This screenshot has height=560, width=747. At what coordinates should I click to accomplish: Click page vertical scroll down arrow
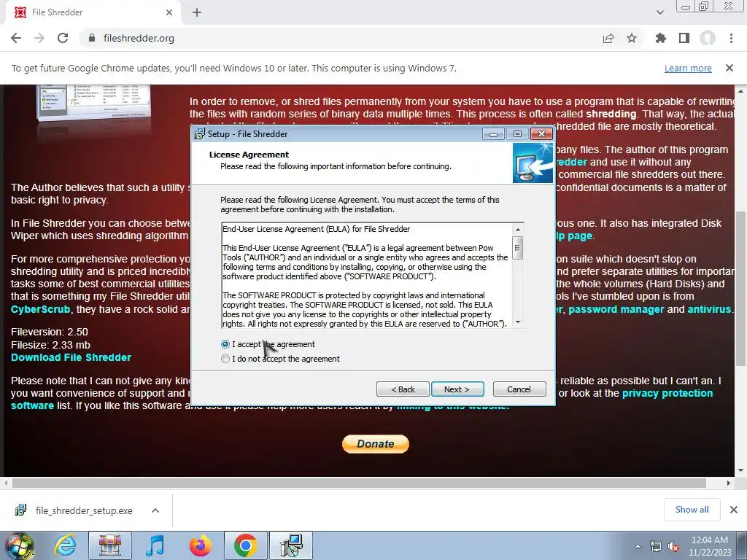click(x=740, y=470)
